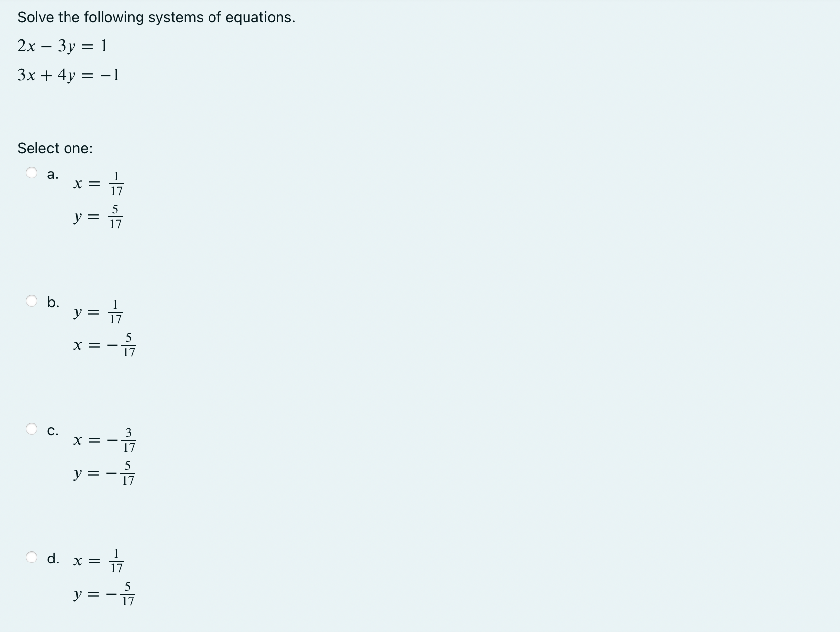
Task: Select the radio button for option b
Action: [31, 300]
